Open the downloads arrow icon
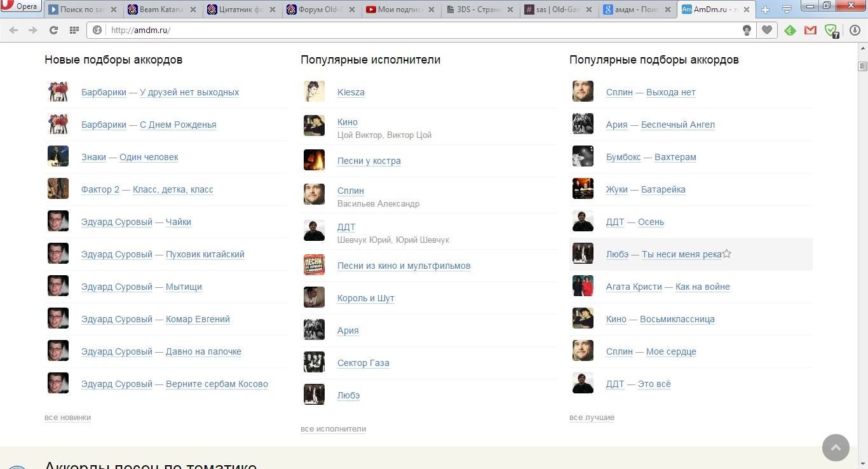The width and height of the screenshot is (868, 469). click(x=855, y=30)
